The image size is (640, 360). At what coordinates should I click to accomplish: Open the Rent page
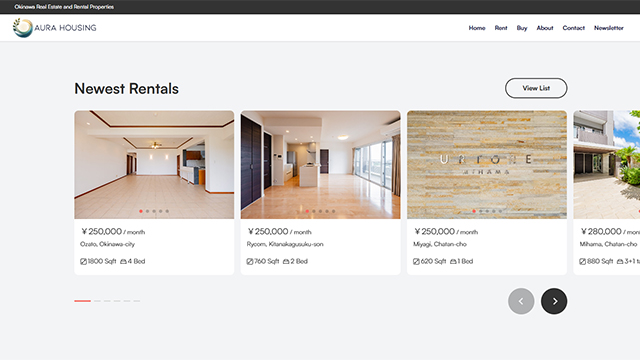[x=501, y=28]
